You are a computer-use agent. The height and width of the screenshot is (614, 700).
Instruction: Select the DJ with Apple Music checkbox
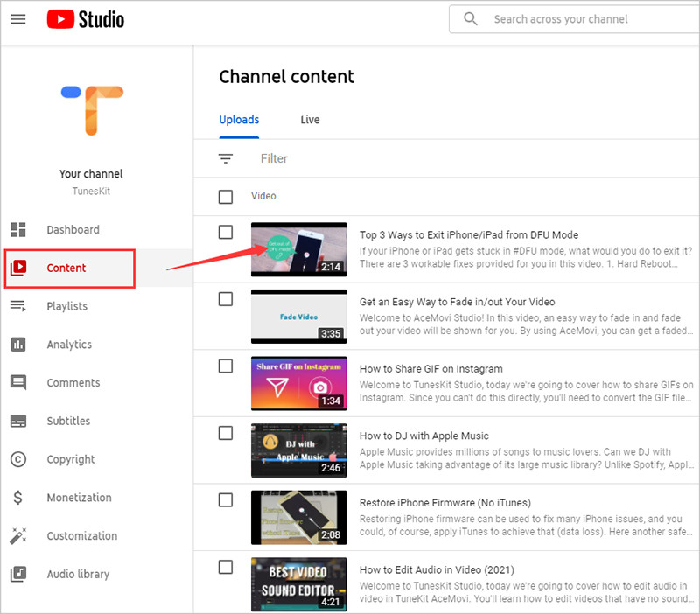226,433
